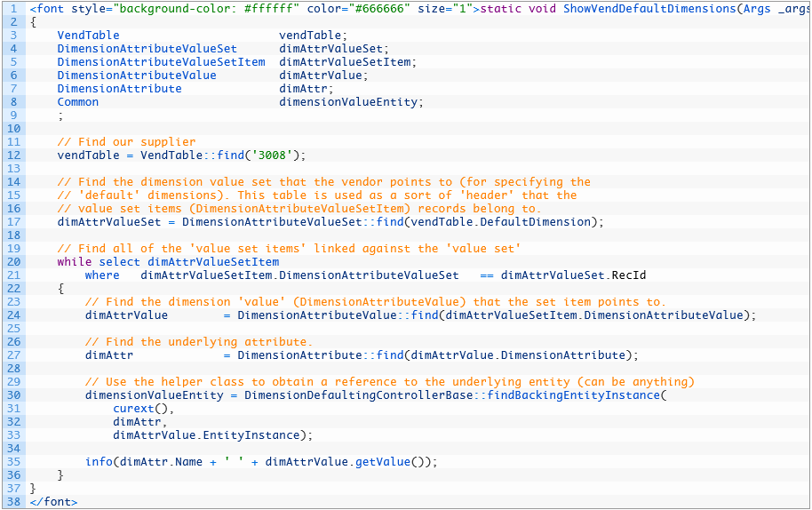Click 'where' keyword on line 21
The width and height of the screenshot is (812, 510).
tap(102, 275)
